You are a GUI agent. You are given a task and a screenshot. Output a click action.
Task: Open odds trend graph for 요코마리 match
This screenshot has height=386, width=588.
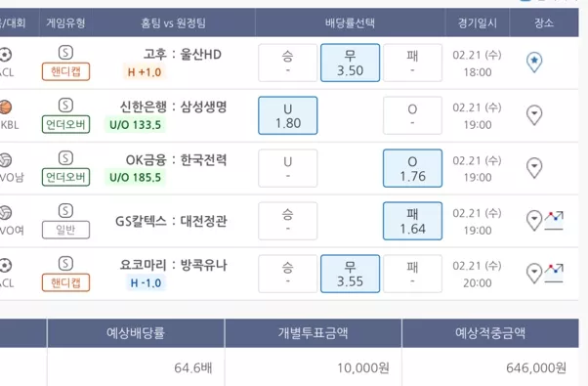[x=554, y=273]
